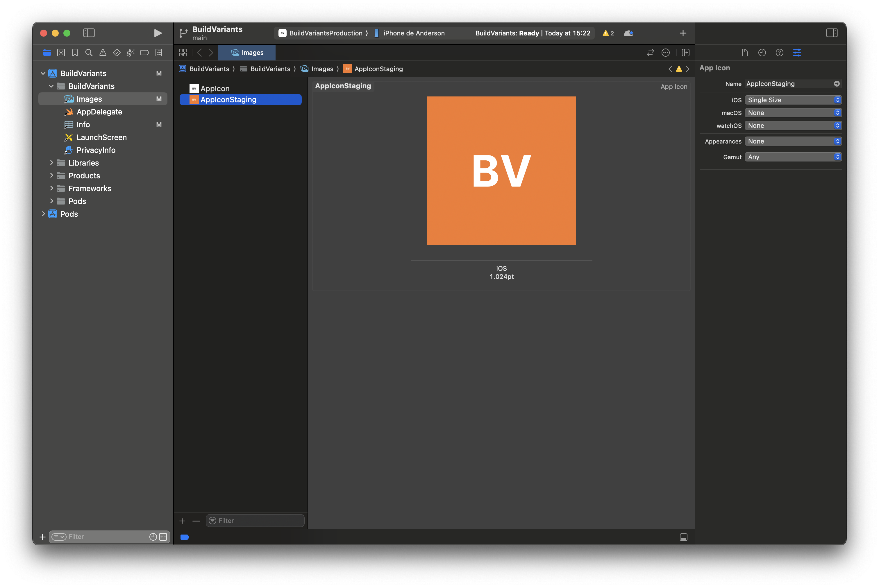Open the Issue navigator triangle icon
879x588 pixels.
[103, 53]
